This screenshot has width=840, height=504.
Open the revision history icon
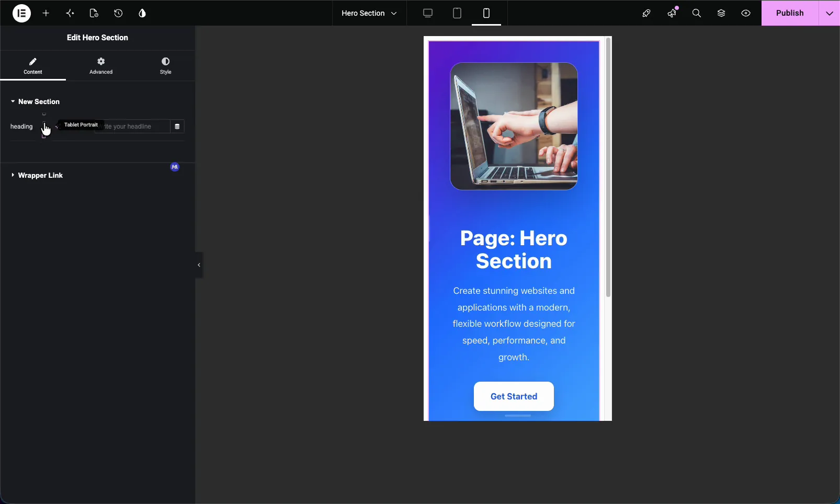[x=118, y=13]
